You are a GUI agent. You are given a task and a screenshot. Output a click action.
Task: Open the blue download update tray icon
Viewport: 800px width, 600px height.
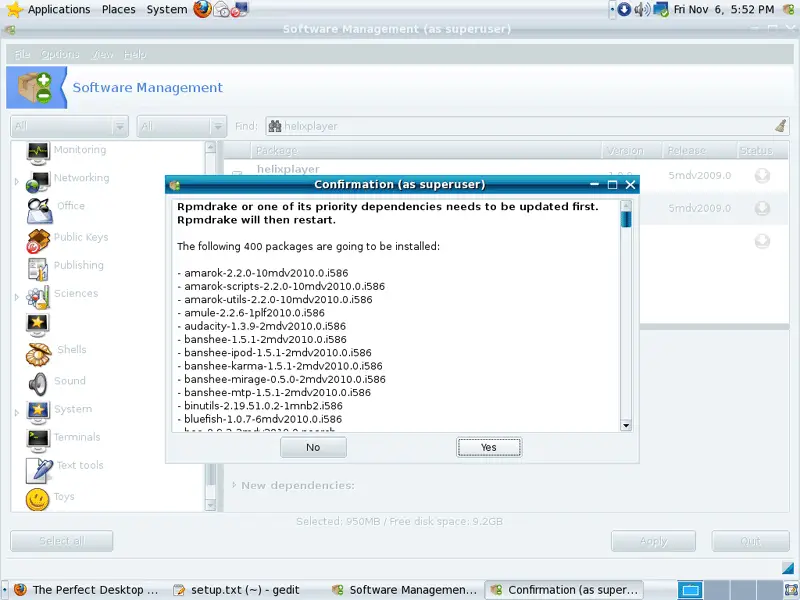coord(624,9)
